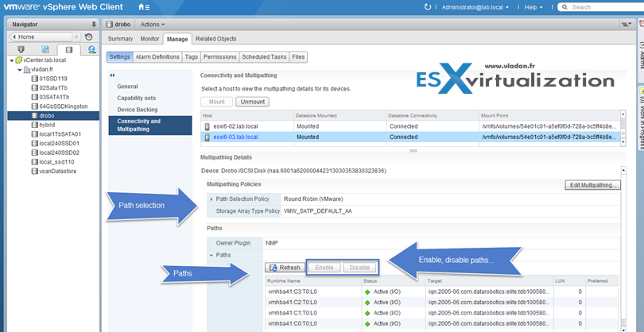
Task: Open the Actions dropdown
Action: pos(153,25)
